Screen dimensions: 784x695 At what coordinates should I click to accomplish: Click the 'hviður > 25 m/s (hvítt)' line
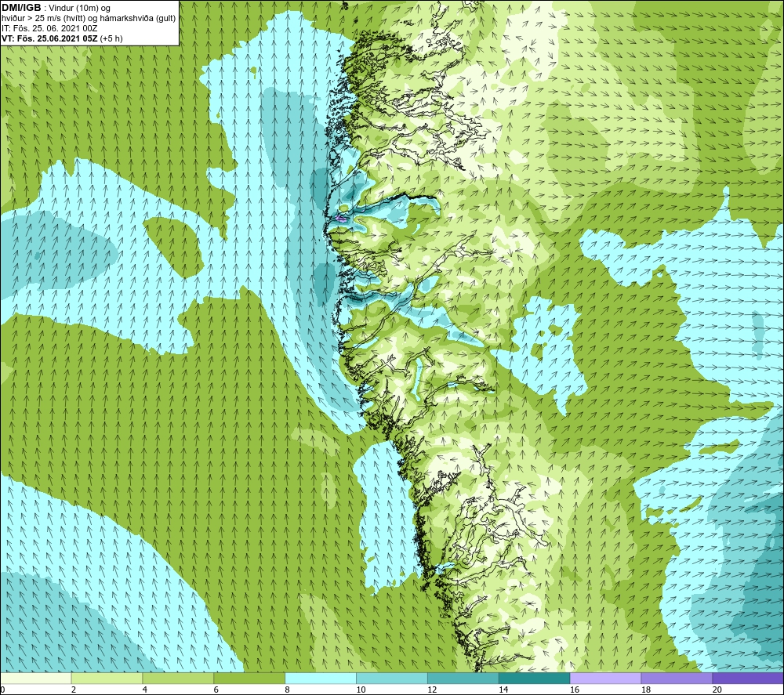(x=43, y=19)
